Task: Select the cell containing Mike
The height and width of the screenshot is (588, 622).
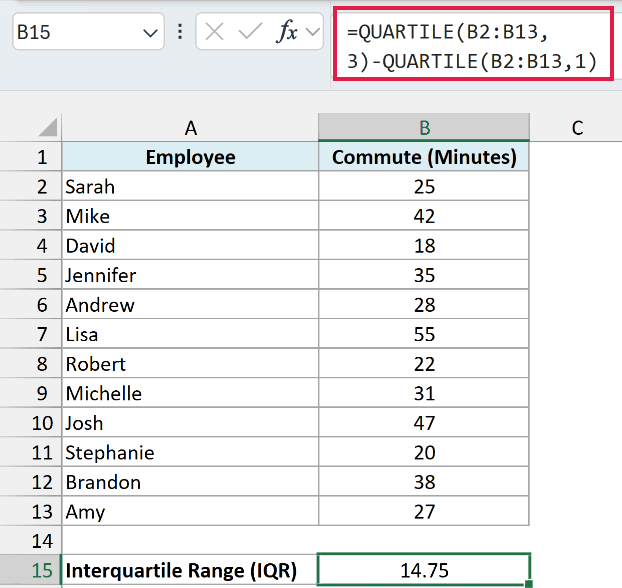Action: tap(190, 216)
